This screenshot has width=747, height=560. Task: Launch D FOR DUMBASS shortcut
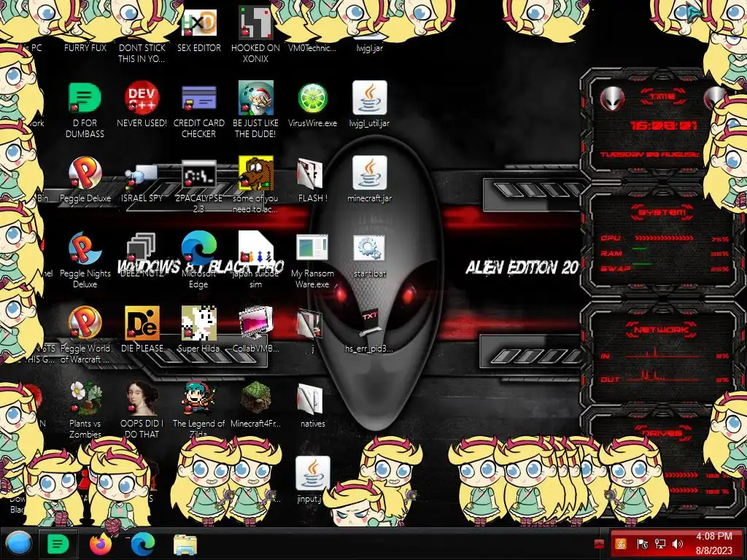[x=85, y=98]
